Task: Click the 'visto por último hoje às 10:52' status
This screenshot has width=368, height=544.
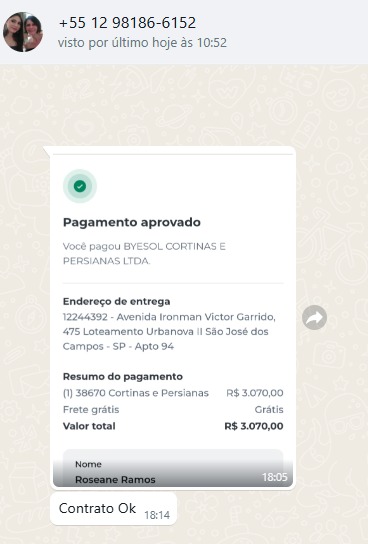Action: pos(142,43)
